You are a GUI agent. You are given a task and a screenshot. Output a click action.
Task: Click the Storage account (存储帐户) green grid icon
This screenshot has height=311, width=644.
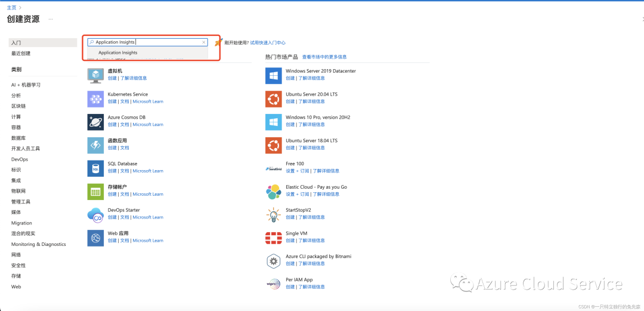[x=95, y=192]
